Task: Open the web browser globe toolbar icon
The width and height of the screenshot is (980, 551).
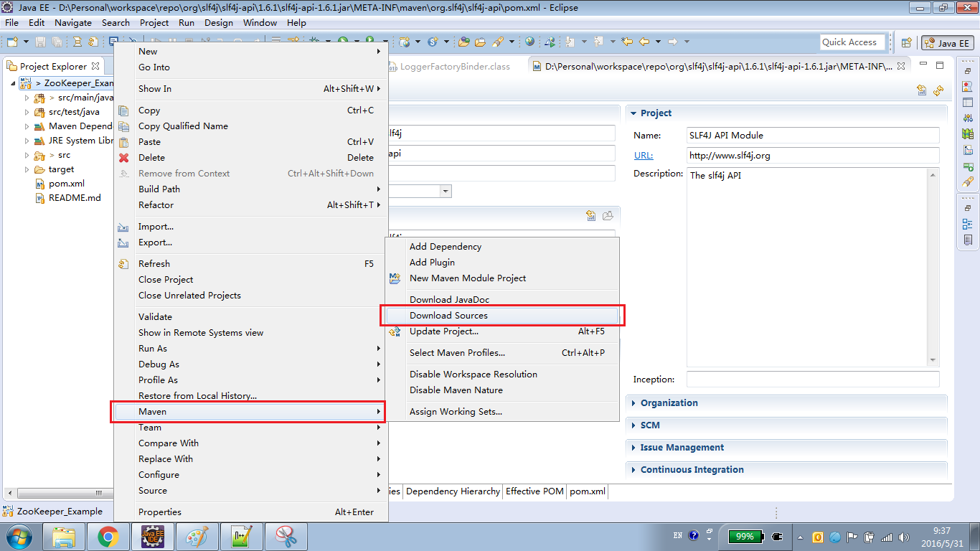Action: (x=529, y=42)
